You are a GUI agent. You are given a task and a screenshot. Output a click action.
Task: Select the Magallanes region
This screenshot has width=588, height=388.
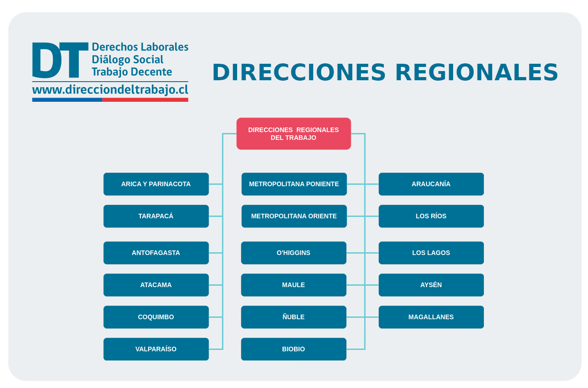click(431, 317)
